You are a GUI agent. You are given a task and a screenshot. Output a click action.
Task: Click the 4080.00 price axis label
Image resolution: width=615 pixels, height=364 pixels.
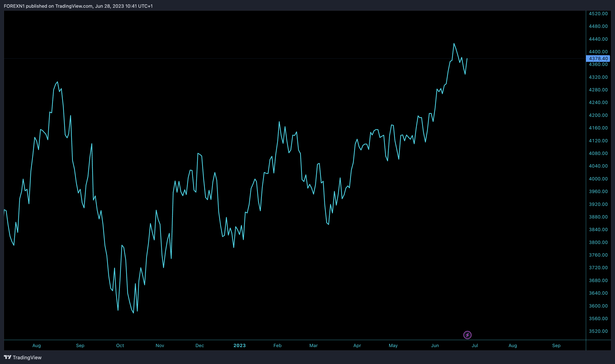pos(598,153)
